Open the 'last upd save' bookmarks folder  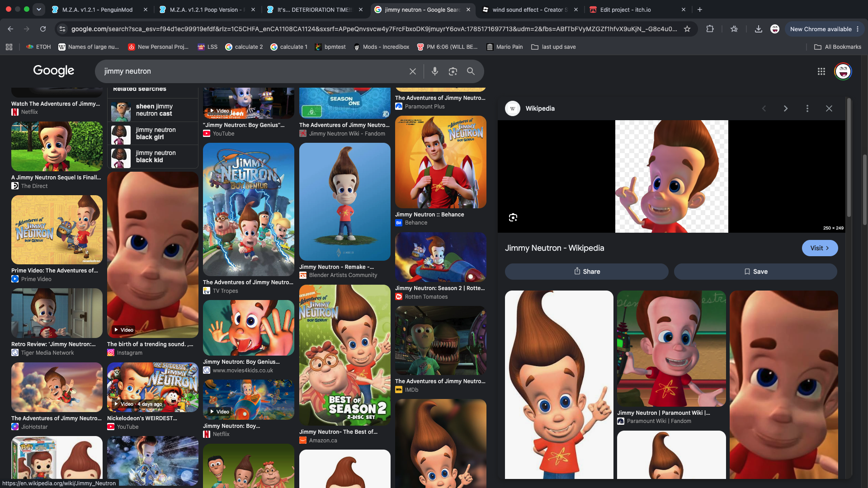pos(553,47)
